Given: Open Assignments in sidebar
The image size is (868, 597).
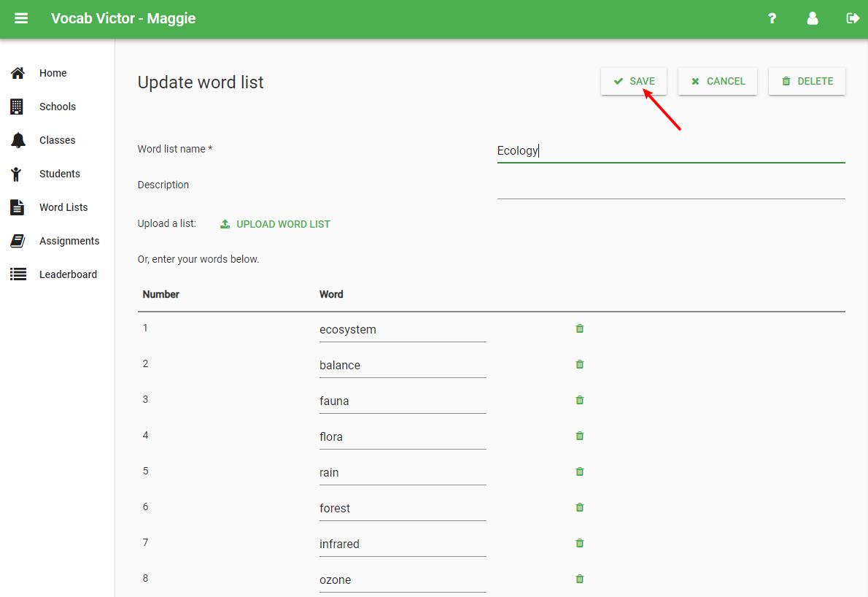Looking at the screenshot, I should pyautogui.click(x=69, y=241).
